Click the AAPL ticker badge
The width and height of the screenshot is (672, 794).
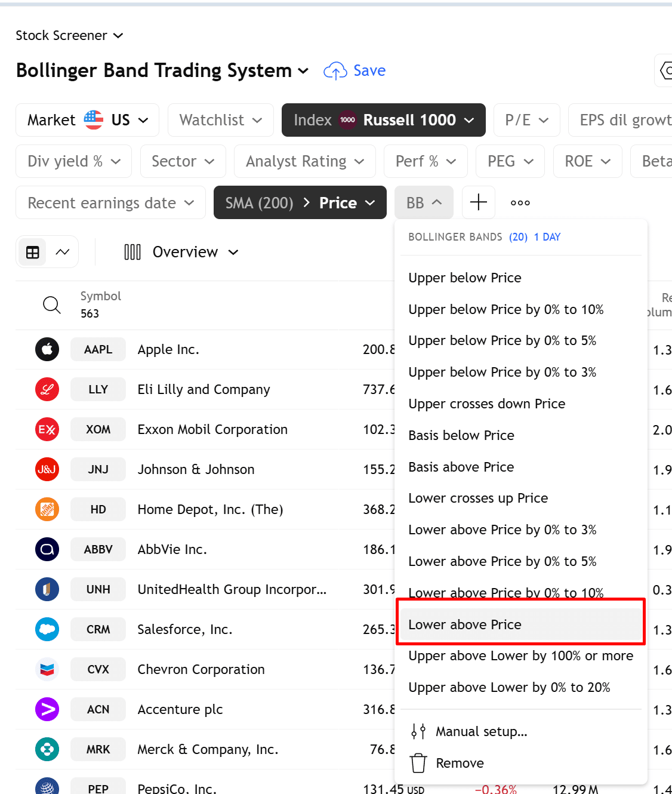(x=98, y=349)
